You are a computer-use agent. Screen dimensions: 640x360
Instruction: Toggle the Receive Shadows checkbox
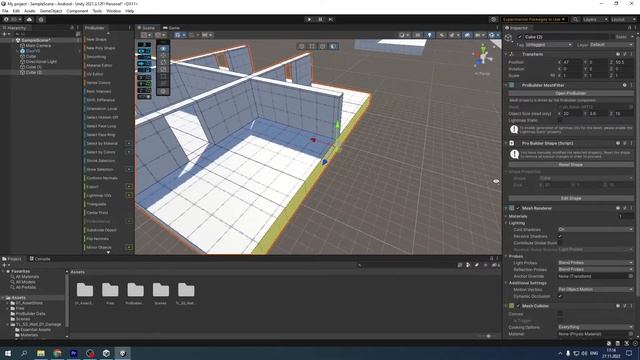click(x=560, y=236)
